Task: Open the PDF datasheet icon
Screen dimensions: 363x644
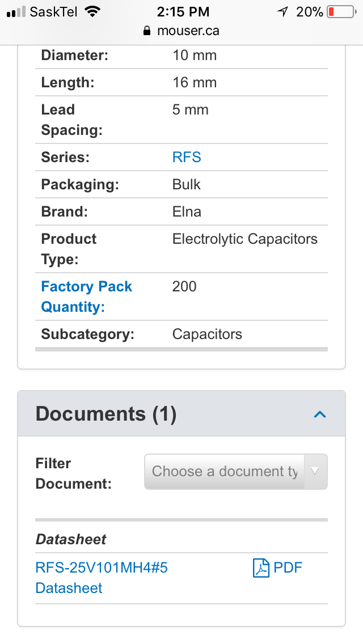Action: (261, 568)
